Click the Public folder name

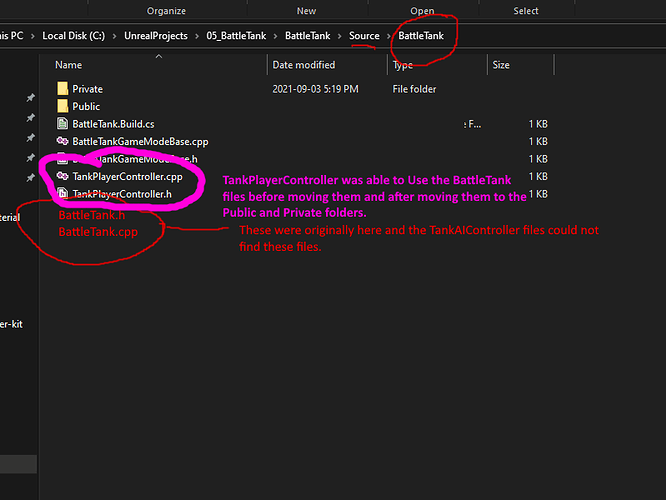point(86,106)
